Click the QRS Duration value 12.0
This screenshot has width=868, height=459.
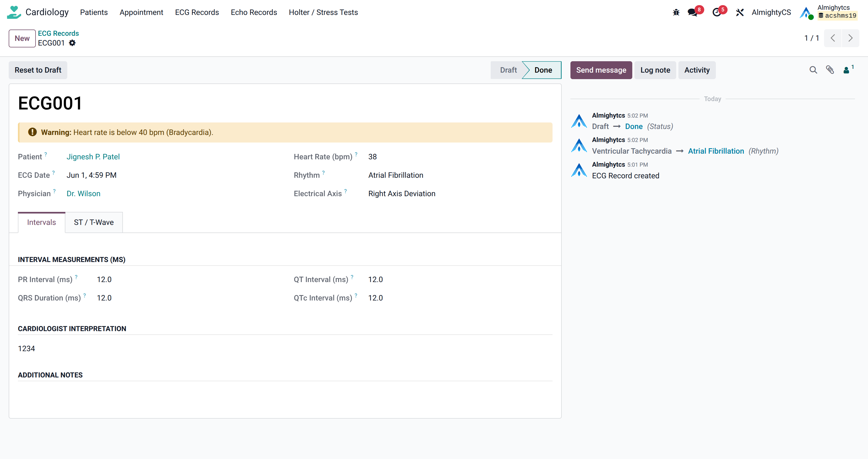(104, 298)
